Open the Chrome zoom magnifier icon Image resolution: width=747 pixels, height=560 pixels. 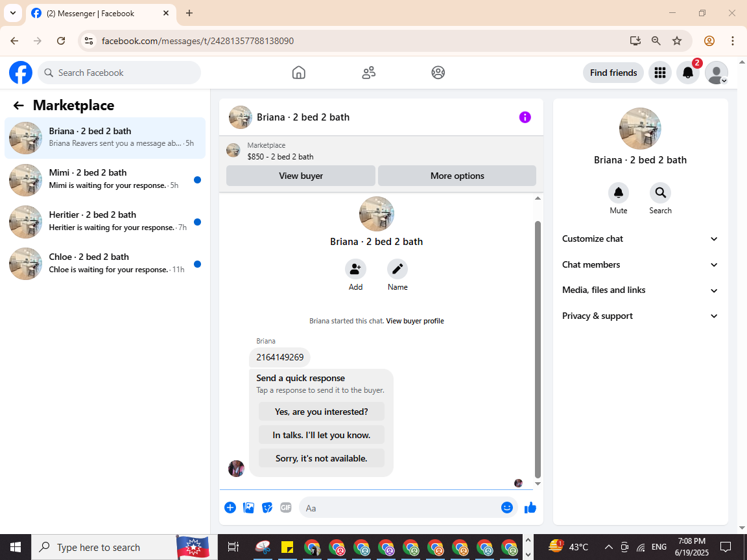click(656, 41)
